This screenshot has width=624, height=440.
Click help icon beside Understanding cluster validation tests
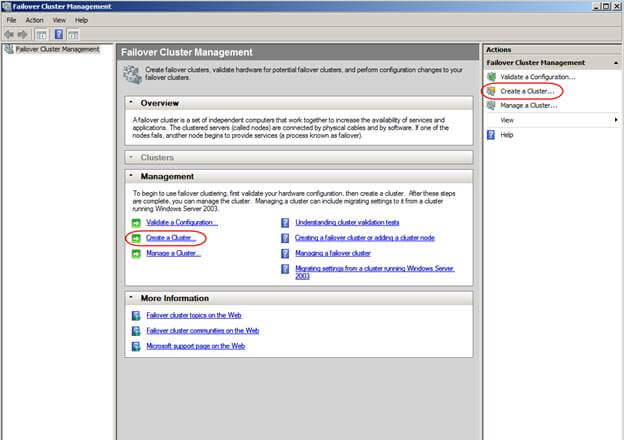[285, 223]
